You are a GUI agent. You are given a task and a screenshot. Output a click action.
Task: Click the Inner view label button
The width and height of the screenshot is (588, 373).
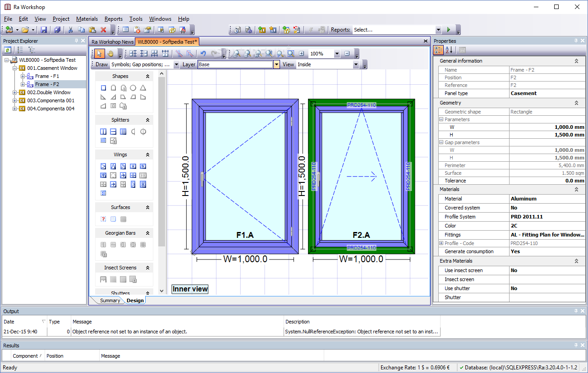click(190, 289)
